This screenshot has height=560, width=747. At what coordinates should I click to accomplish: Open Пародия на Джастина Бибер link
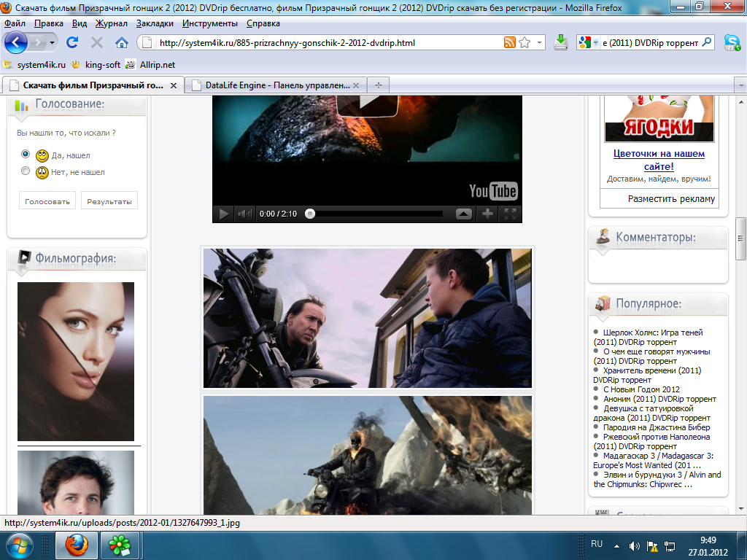tap(657, 427)
